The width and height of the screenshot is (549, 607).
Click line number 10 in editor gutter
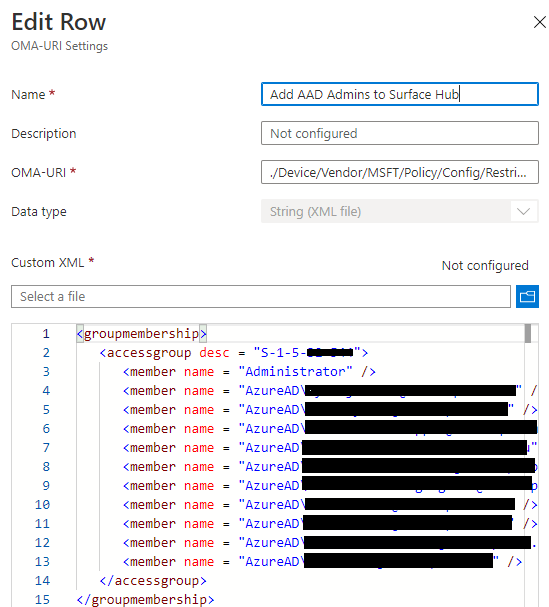tap(42, 505)
